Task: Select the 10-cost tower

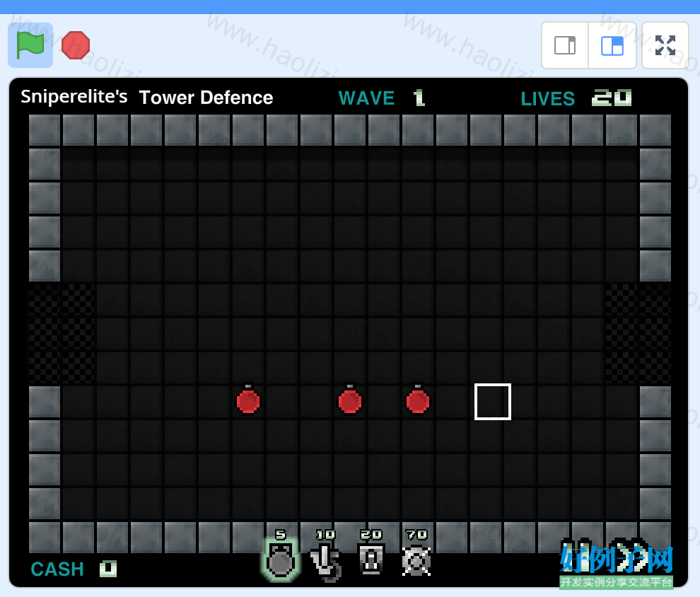Action: tap(326, 563)
